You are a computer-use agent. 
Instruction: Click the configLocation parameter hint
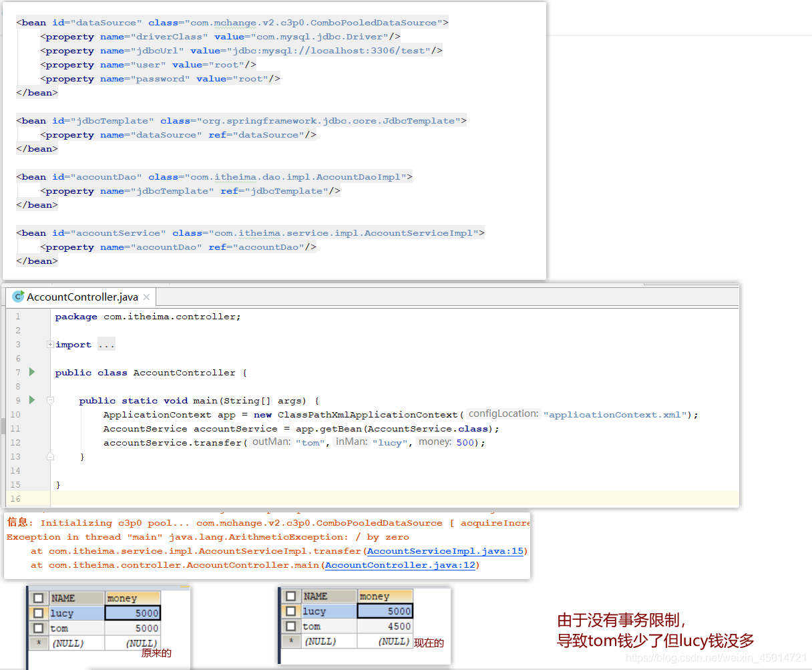(x=503, y=413)
